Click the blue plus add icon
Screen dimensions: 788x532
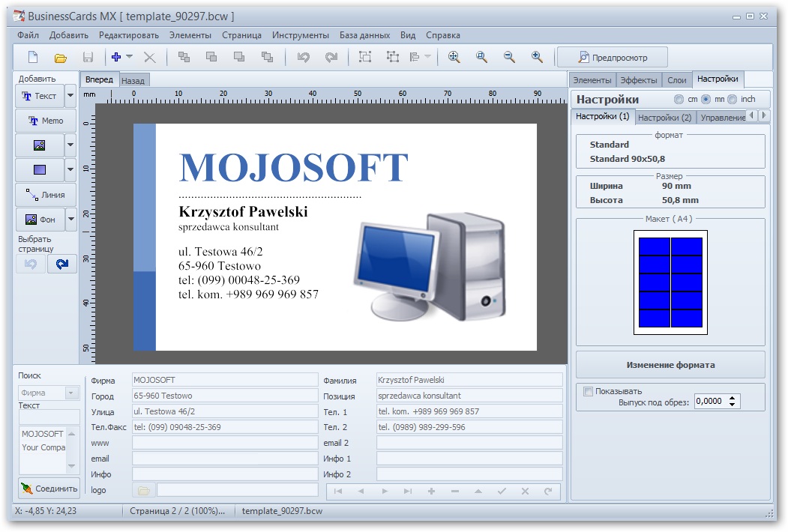[116, 57]
